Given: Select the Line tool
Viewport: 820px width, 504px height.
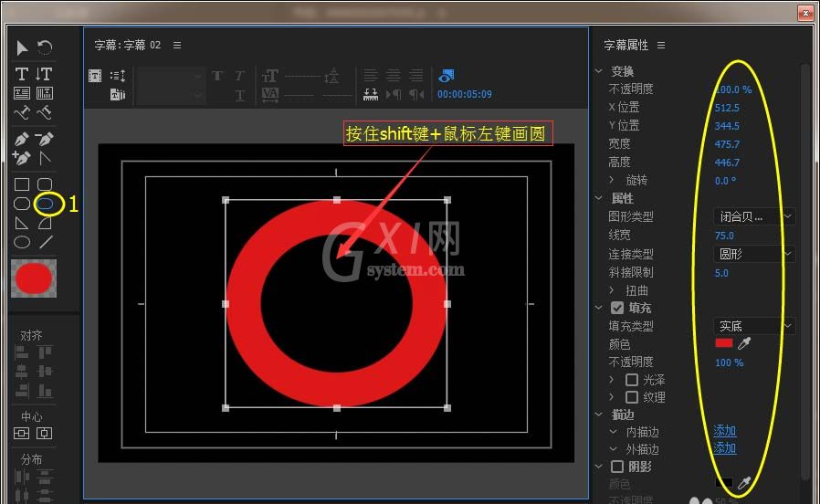Looking at the screenshot, I should click(46, 242).
